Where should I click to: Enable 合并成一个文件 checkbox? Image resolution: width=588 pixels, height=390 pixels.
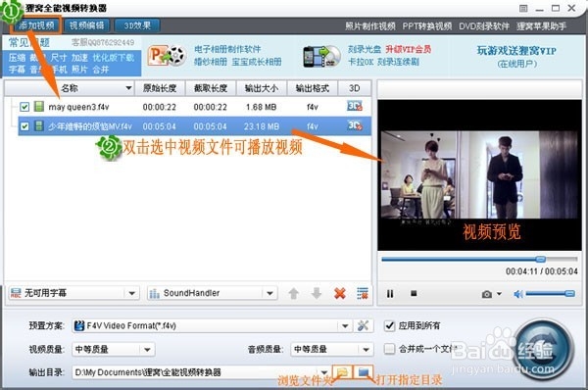click(390, 349)
